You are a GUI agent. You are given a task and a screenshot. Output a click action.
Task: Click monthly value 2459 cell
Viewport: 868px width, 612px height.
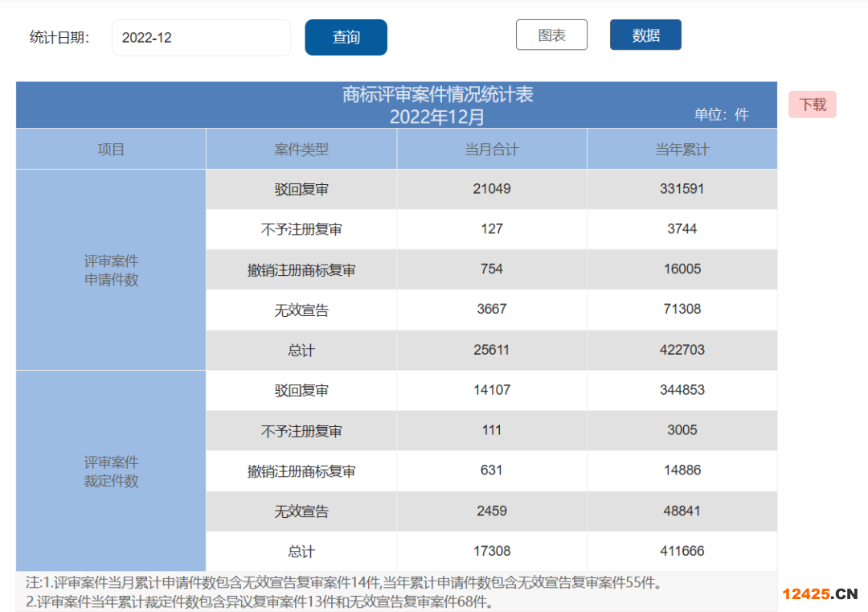(x=492, y=511)
